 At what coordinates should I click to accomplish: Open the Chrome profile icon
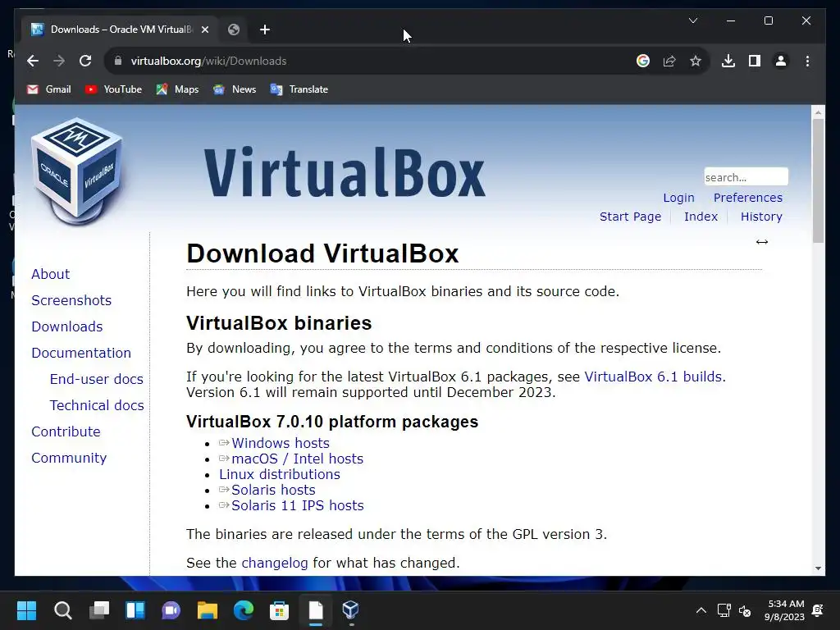tap(781, 61)
